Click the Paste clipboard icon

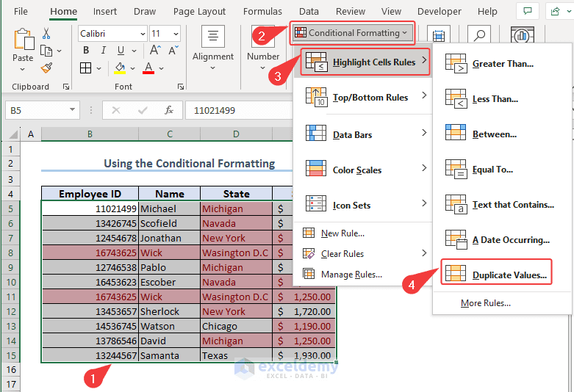point(24,39)
